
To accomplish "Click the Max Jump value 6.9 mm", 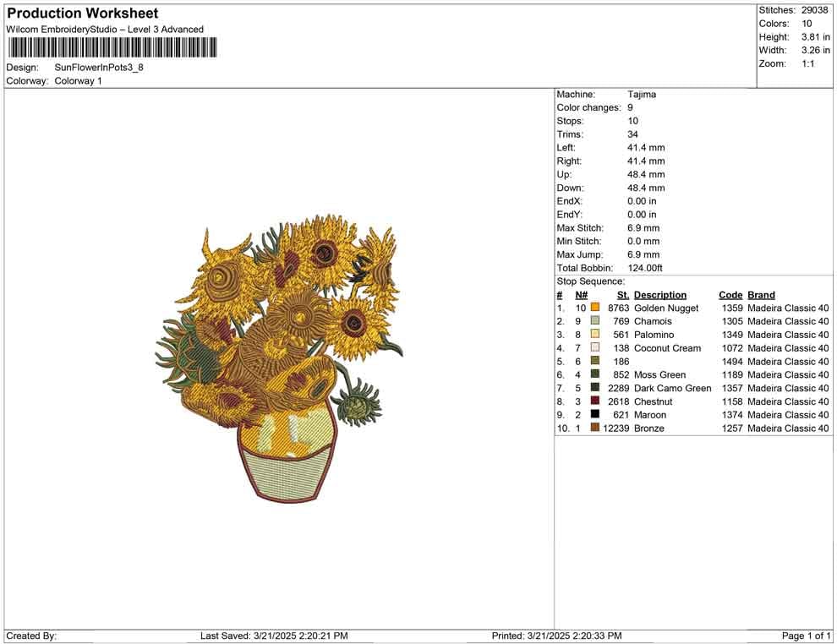I will click(x=643, y=254).
